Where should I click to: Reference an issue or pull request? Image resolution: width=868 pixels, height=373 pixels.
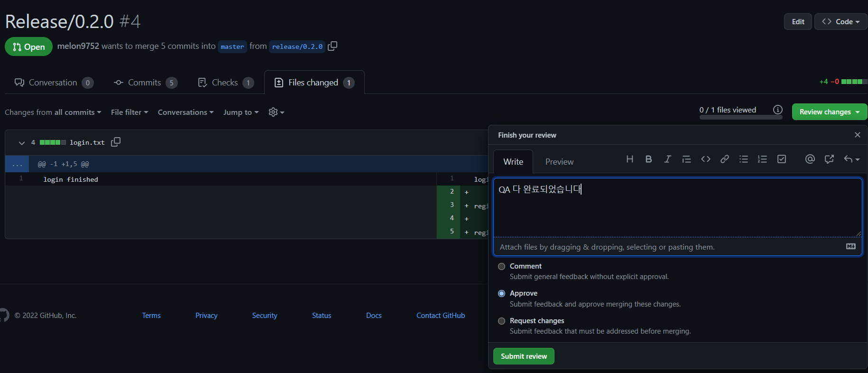(x=829, y=159)
